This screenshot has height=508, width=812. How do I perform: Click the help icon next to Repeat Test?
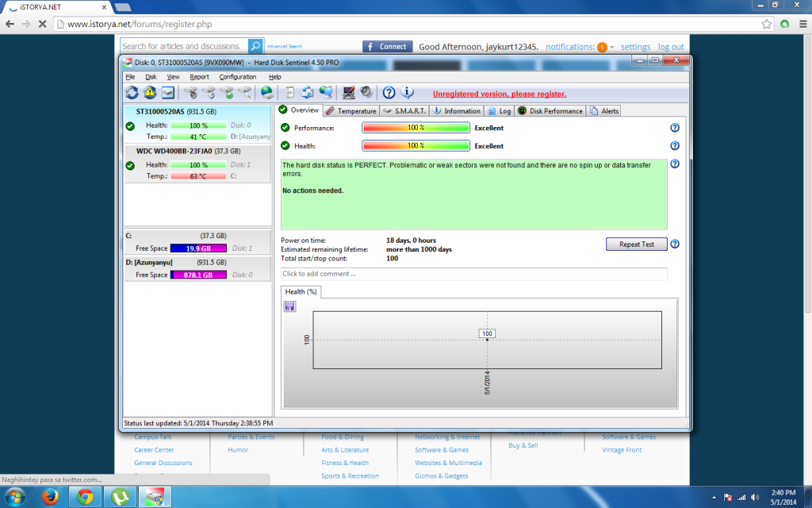675,244
